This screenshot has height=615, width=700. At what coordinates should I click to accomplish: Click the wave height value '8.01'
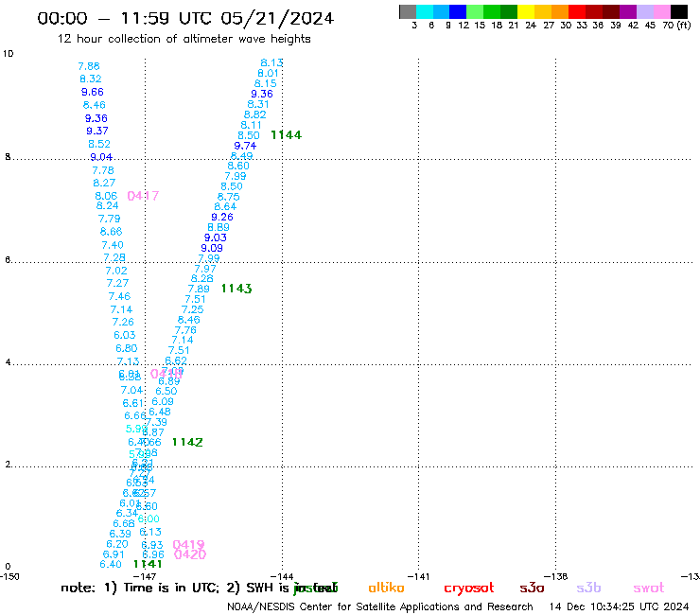pos(269,73)
